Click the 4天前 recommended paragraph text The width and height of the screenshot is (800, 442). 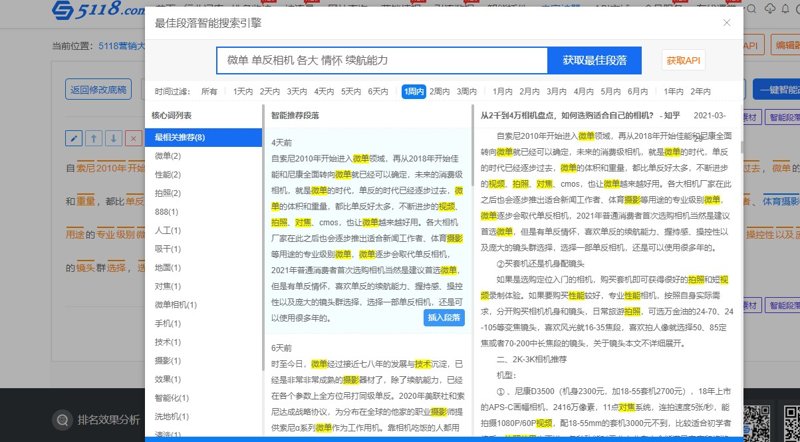[x=367, y=238]
